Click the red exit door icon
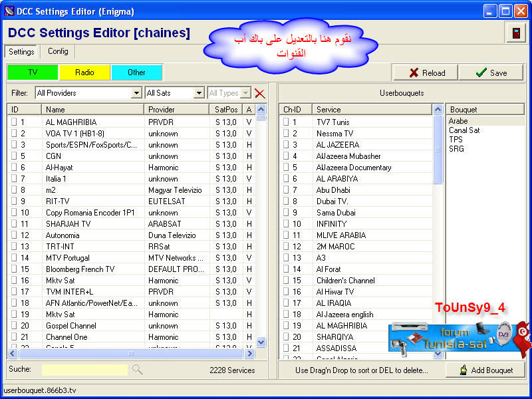The width and height of the screenshot is (532, 399). [516, 33]
